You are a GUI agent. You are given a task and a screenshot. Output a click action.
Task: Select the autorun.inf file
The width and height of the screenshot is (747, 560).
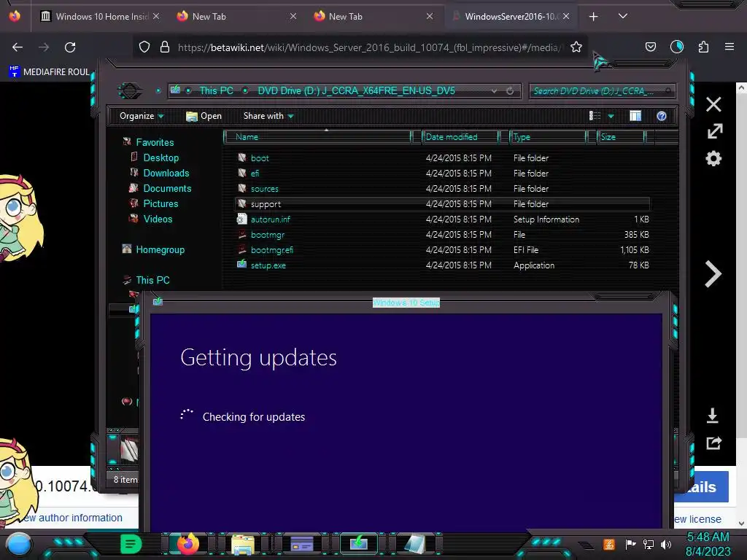(x=270, y=219)
